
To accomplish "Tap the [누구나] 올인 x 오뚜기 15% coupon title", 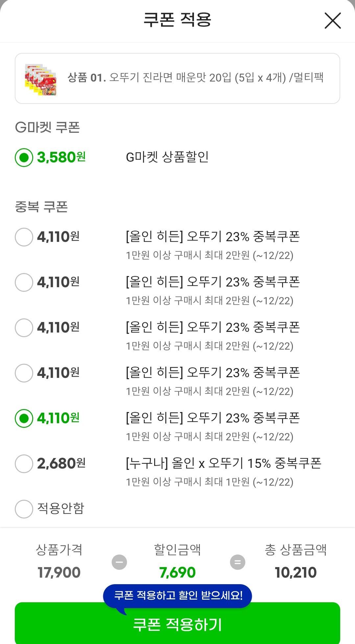I will pyautogui.click(x=224, y=463).
